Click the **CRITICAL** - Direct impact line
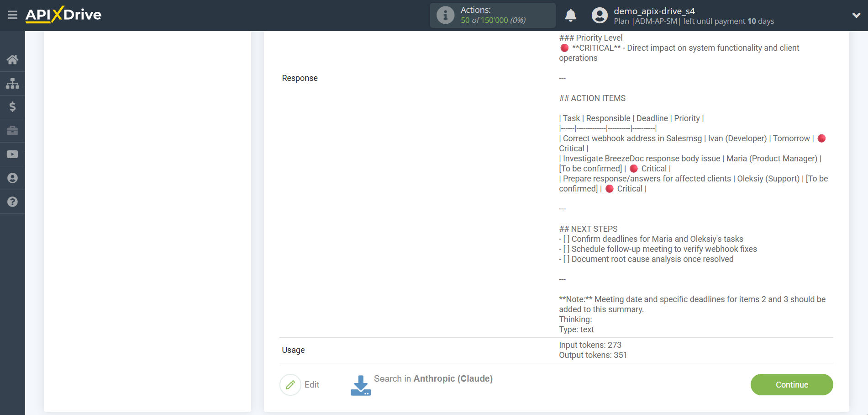This screenshot has height=415, width=868. point(679,53)
